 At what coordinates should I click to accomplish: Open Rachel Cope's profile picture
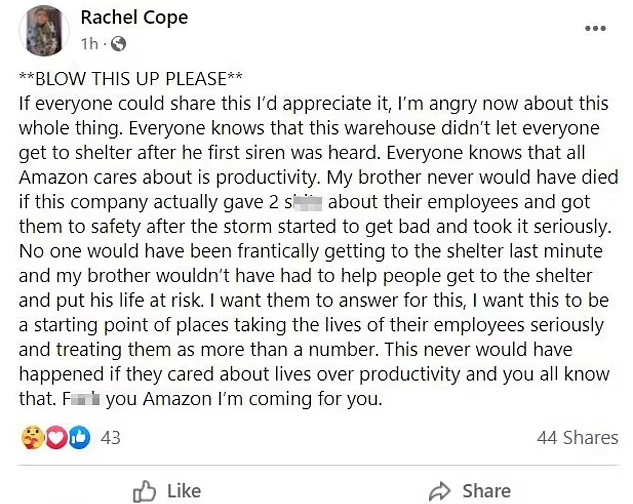click(44, 30)
